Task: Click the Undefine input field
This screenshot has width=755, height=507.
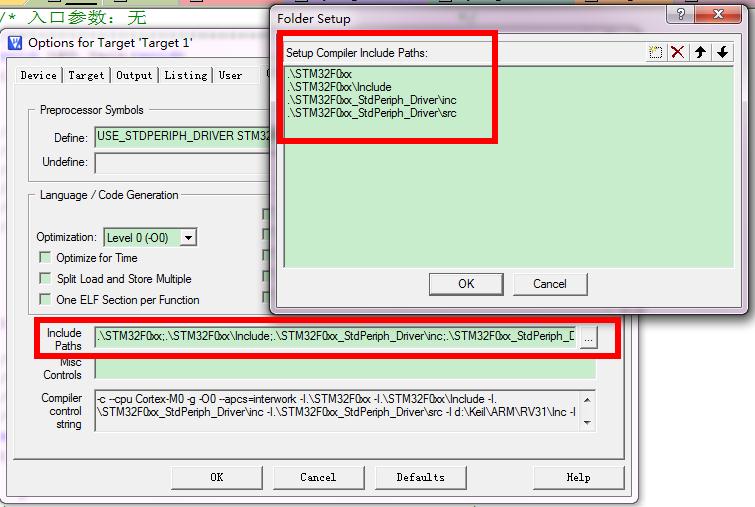Action: (x=183, y=163)
